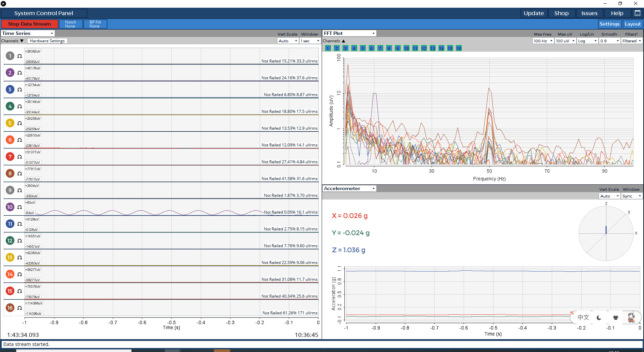The height and width of the screenshot is (352, 644).
Task: Select FFT channel 5 square
Action: (x=363, y=48)
